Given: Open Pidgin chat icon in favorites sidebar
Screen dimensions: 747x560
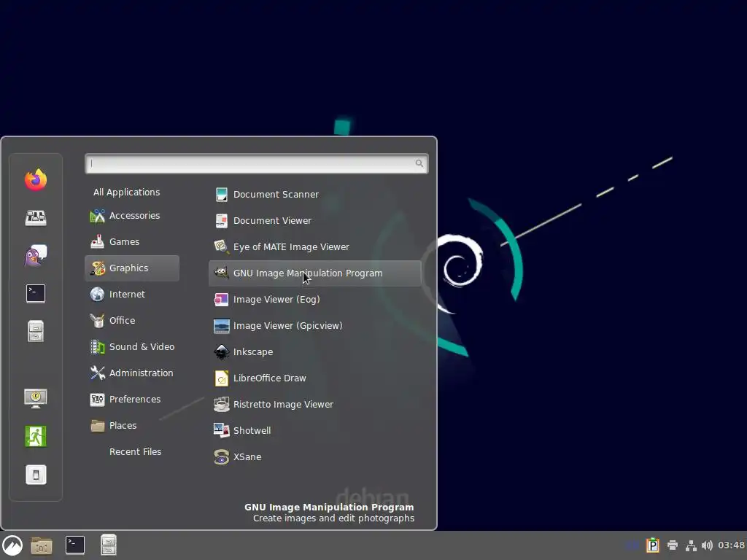Looking at the screenshot, I should (36, 256).
